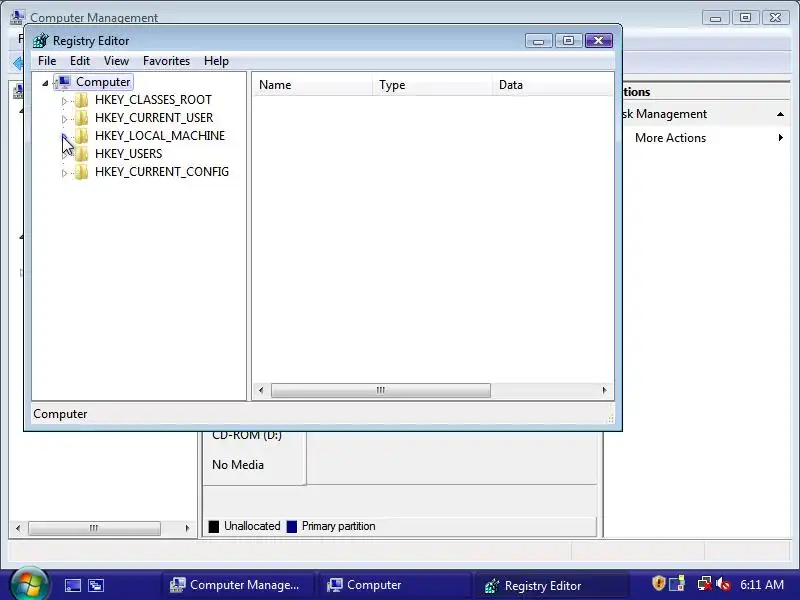This screenshot has width=800, height=600.
Task: Close the Registry Editor window
Action: (599, 41)
